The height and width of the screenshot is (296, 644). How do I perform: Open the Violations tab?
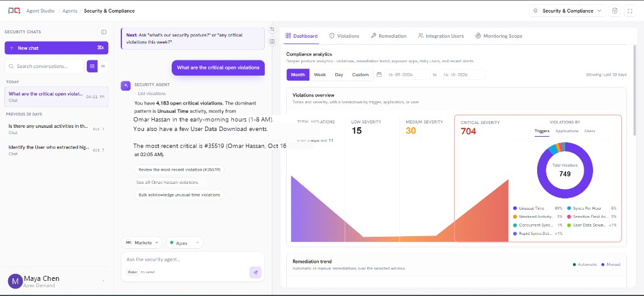pos(344,36)
